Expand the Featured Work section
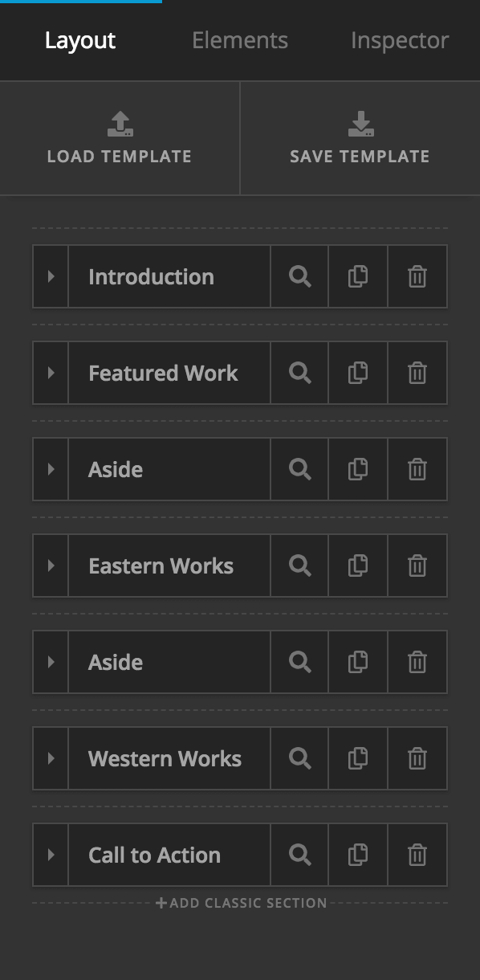The width and height of the screenshot is (480, 980). (50, 373)
